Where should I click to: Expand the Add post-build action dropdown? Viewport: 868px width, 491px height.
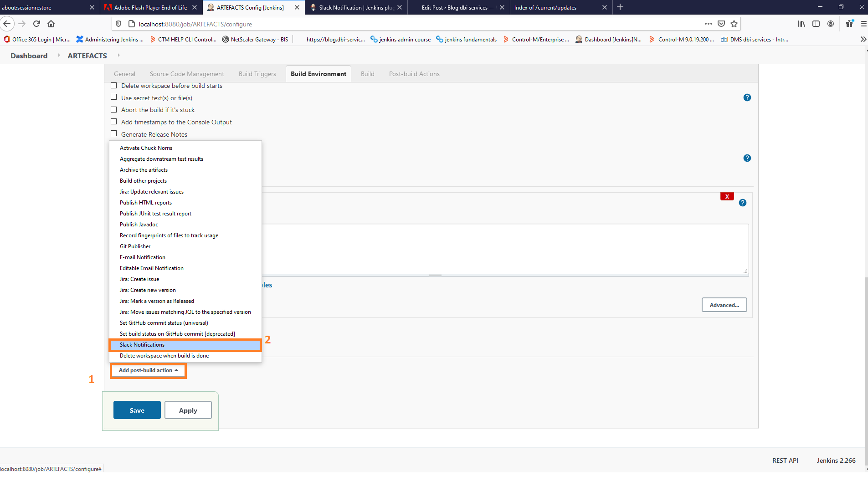coord(148,370)
